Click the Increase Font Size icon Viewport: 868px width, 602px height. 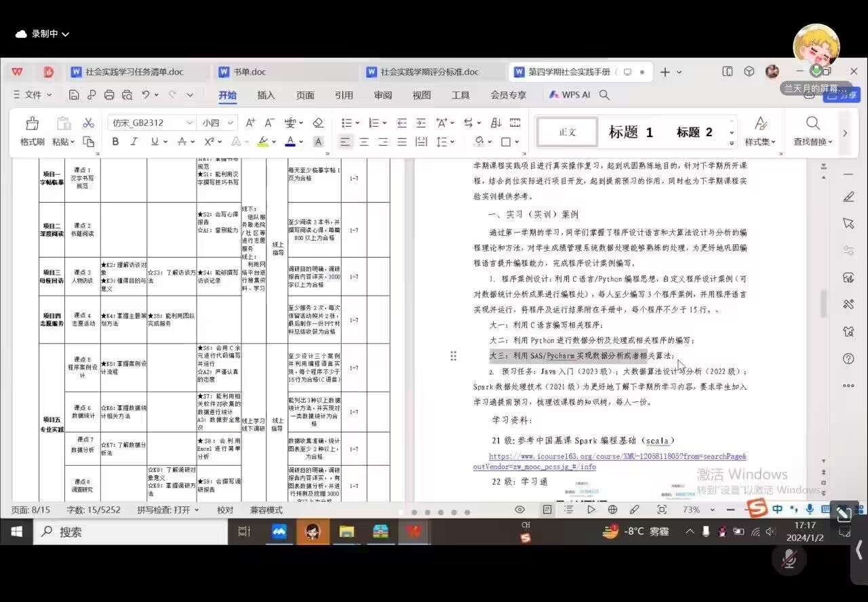pyautogui.click(x=250, y=123)
